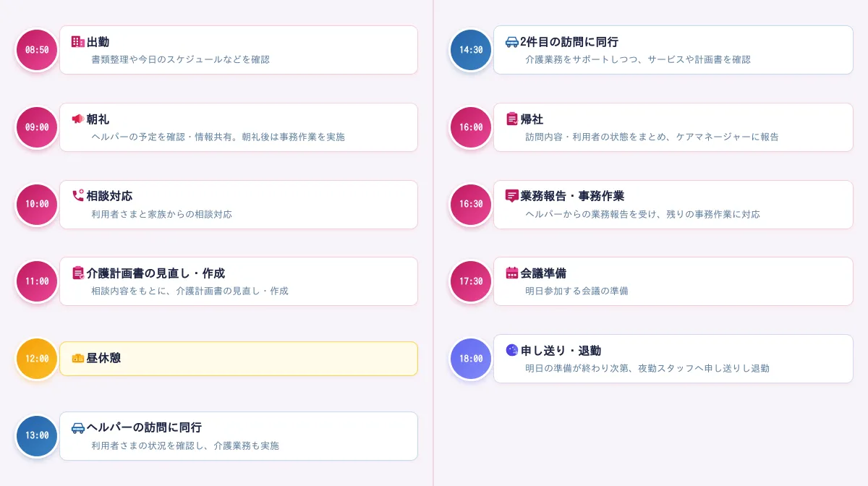Click the ヘルパーの訪問に同行 heading
The width and height of the screenshot is (868, 486).
click(145, 427)
